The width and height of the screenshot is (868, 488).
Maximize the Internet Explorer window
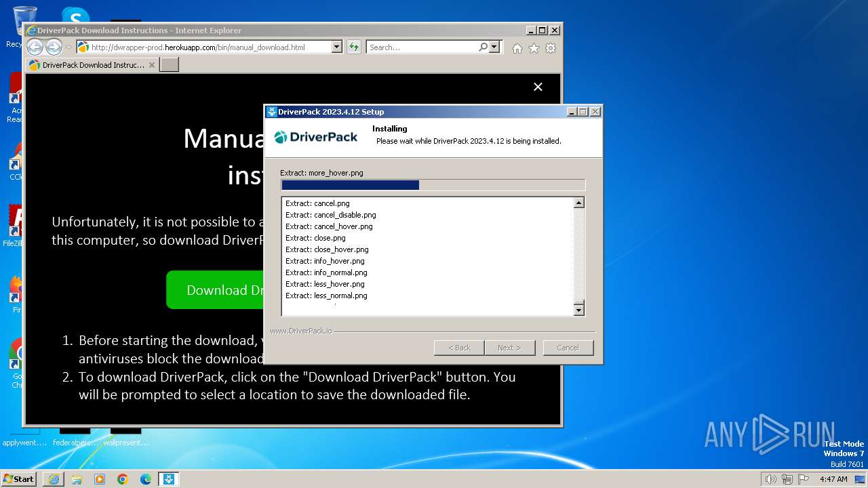click(x=542, y=30)
